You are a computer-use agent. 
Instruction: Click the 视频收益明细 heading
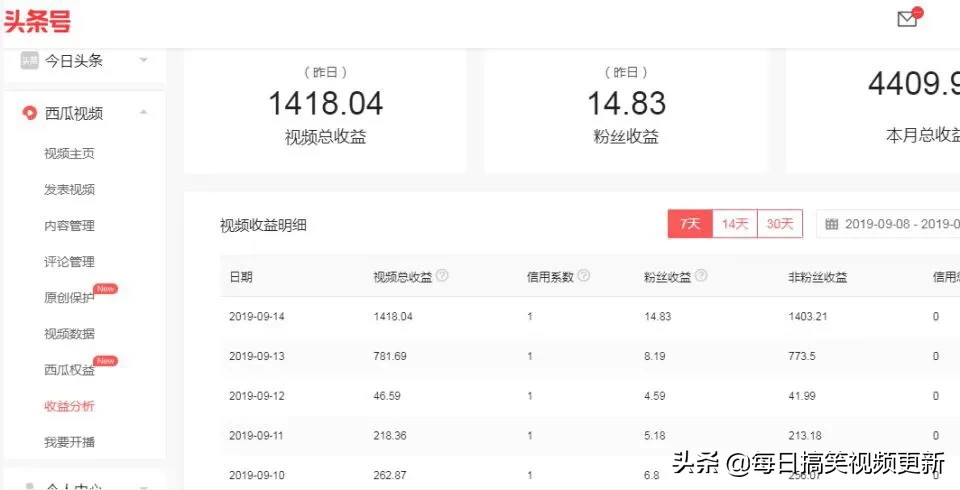[263, 225]
